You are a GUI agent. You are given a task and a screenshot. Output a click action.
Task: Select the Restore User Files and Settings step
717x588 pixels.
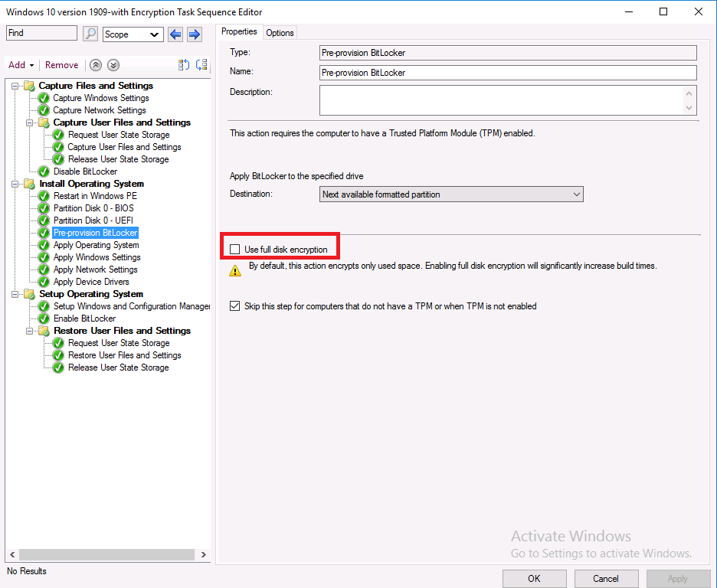124,355
